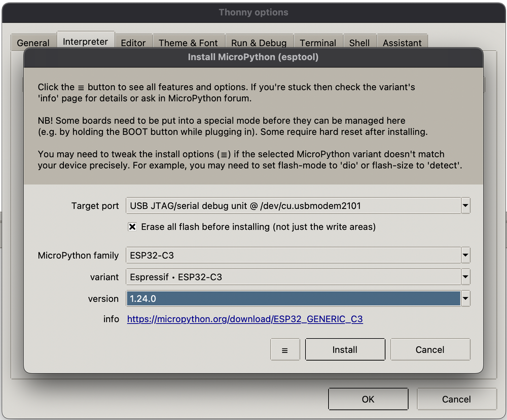Open the version dropdown arrow
This screenshot has width=507, height=420.
pyautogui.click(x=465, y=299)
